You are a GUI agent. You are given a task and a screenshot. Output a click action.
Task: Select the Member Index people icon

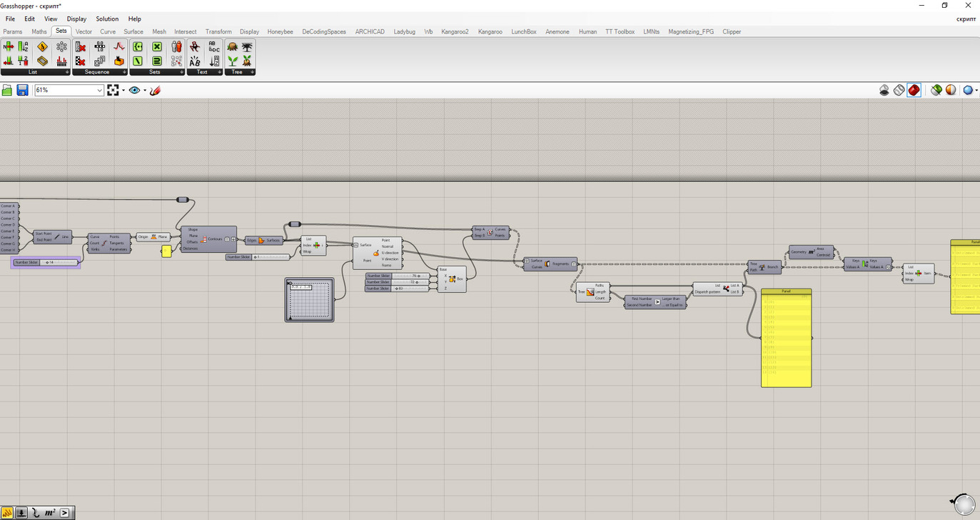176,46
